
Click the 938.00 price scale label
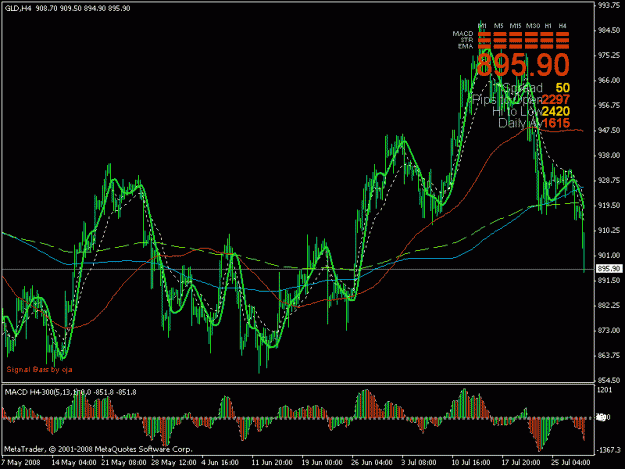click(609, 155)
